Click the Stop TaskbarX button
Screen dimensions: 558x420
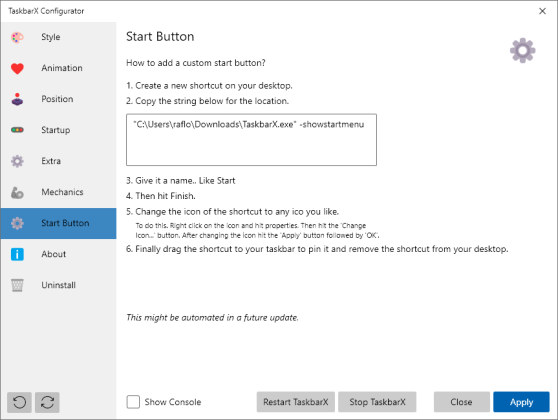tap(377, 402)
